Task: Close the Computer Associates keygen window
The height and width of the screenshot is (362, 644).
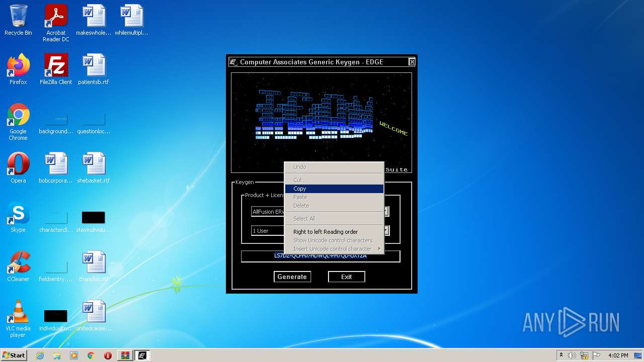Action: [x=412, y=62]
